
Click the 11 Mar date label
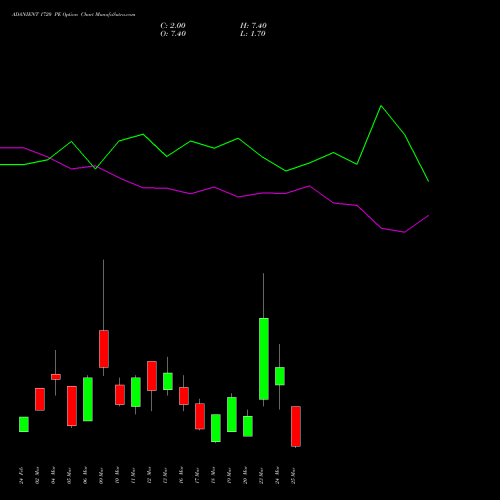coord(133,475)
